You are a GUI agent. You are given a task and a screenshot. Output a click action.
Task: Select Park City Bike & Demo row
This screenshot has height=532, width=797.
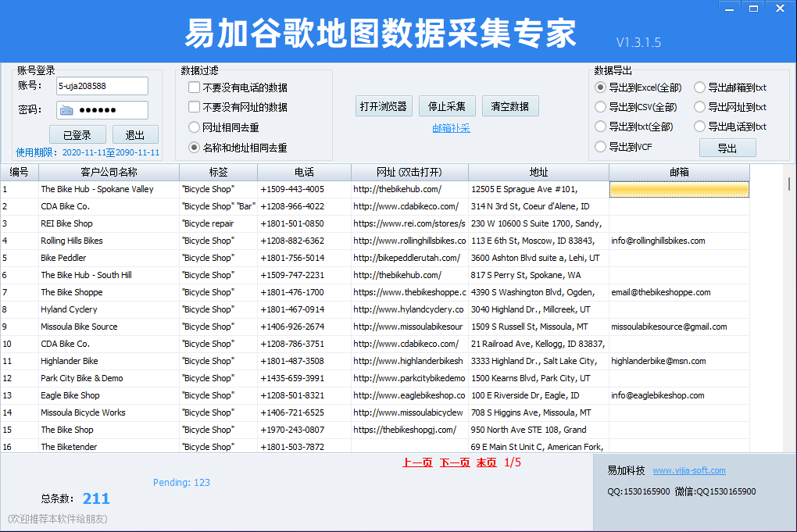click(374, 379)
